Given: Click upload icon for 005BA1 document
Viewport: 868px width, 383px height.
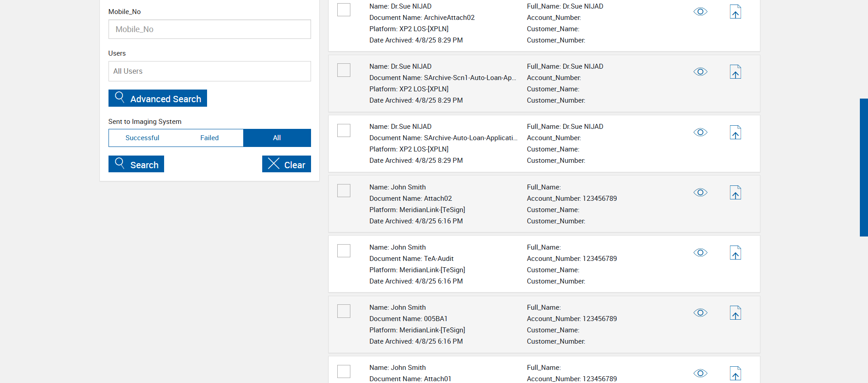Looking at the screenshot, I should [736, 313].
